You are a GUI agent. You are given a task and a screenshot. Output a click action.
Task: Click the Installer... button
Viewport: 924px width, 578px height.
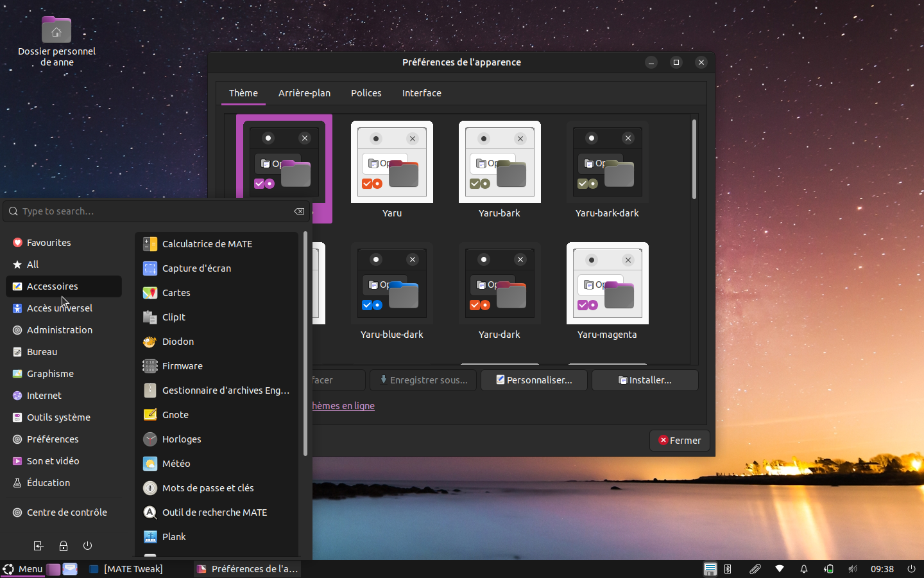point(645,380)
